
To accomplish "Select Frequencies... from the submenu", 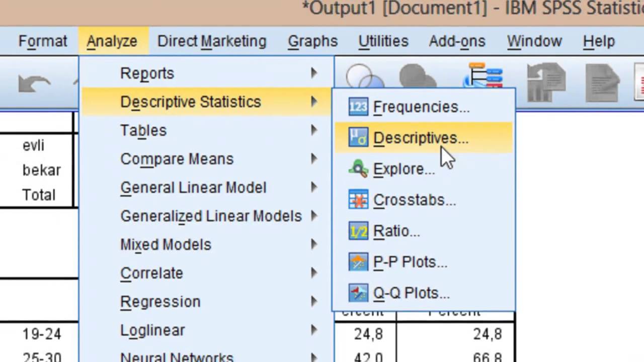I will pos(424,107).
